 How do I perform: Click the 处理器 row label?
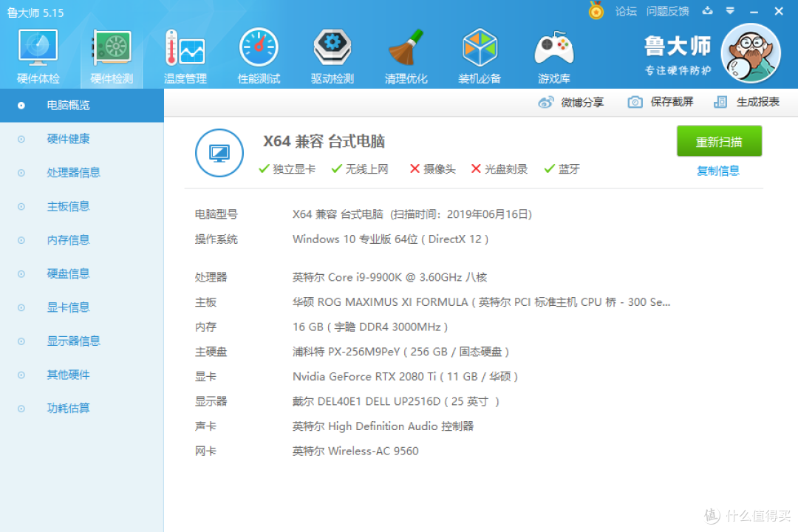pyautogui.click(x=211, y=278)
